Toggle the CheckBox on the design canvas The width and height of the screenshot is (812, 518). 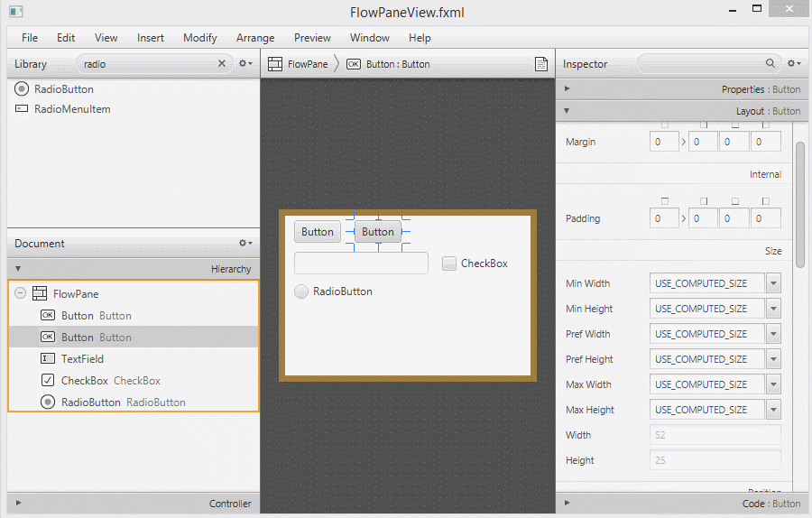click(x=449, y=264)
